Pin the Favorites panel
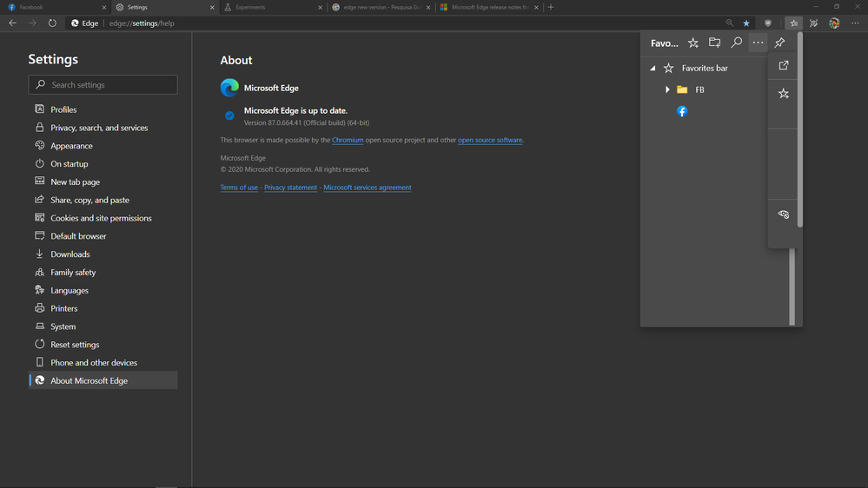 779,43
